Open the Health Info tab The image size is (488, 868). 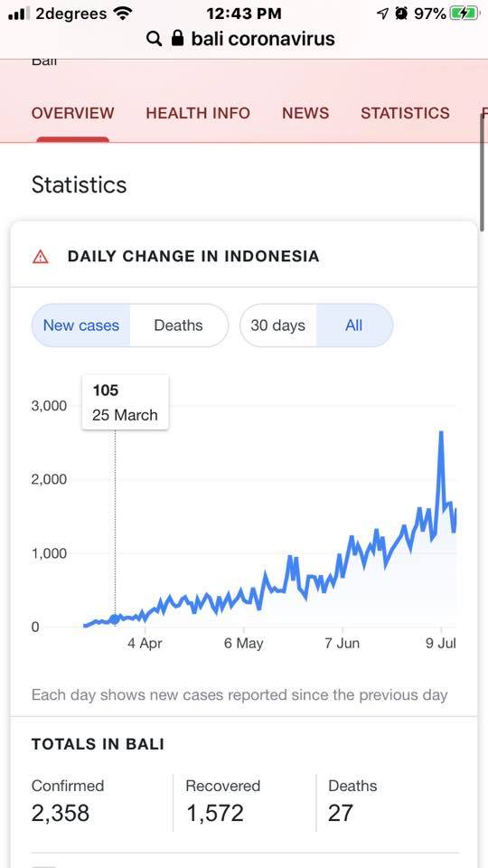coord(198,114)
